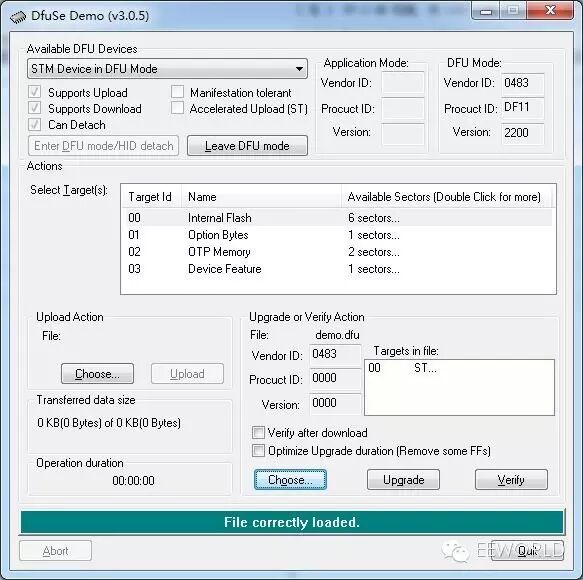
Task: Click the Leave DFU mode button
Action: 247,146
